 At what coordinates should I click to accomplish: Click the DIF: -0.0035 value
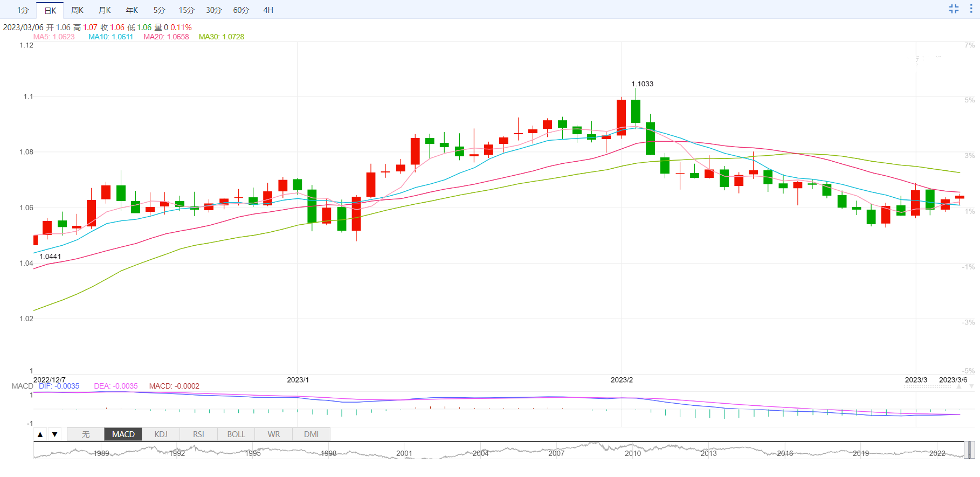tap(59, 386)
